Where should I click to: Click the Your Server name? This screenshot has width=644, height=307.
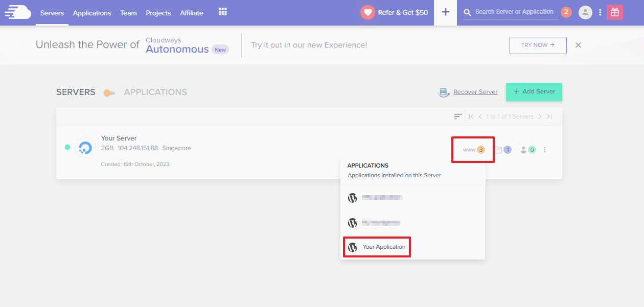click(119, 138)
